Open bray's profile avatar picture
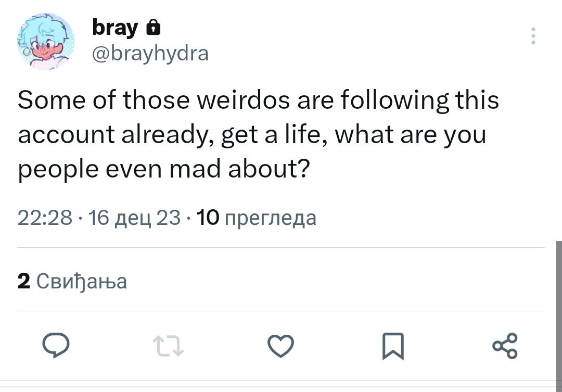The height and width of the screenshot is (392, 562). tap(46, 42)
